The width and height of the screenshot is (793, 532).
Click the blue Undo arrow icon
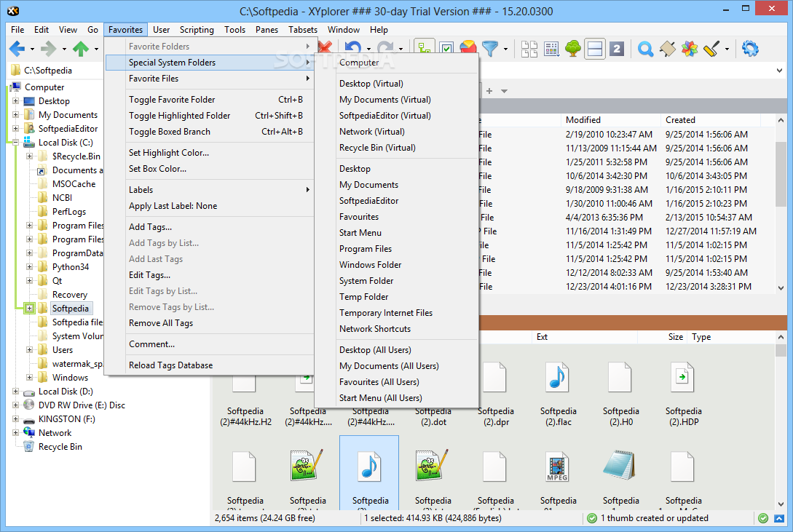[353, 48]
